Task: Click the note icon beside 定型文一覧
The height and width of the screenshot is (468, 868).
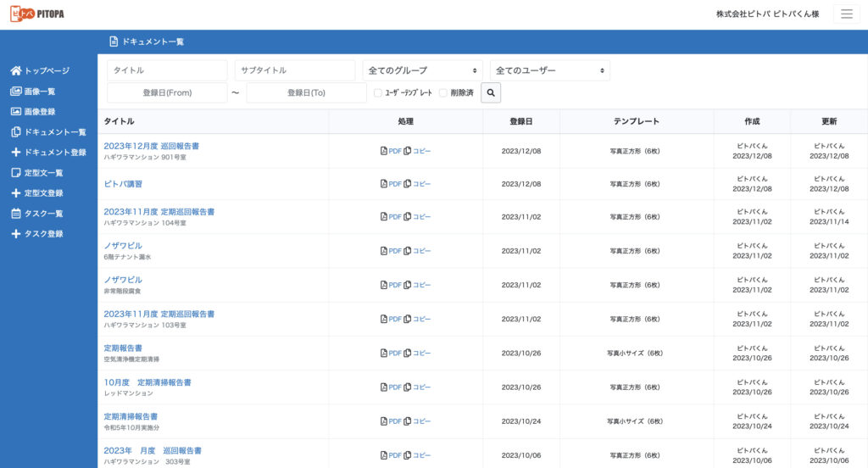Action: click(x=16, y=172)
